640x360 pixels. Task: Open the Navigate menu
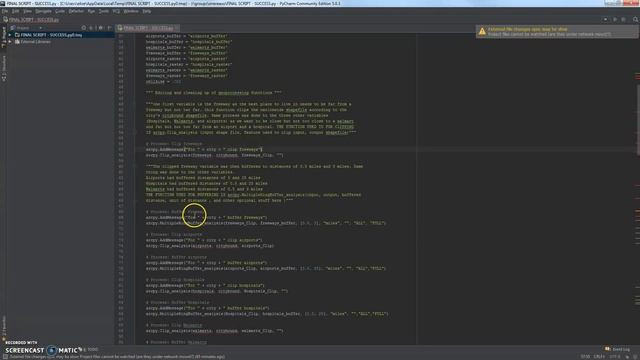43,11
